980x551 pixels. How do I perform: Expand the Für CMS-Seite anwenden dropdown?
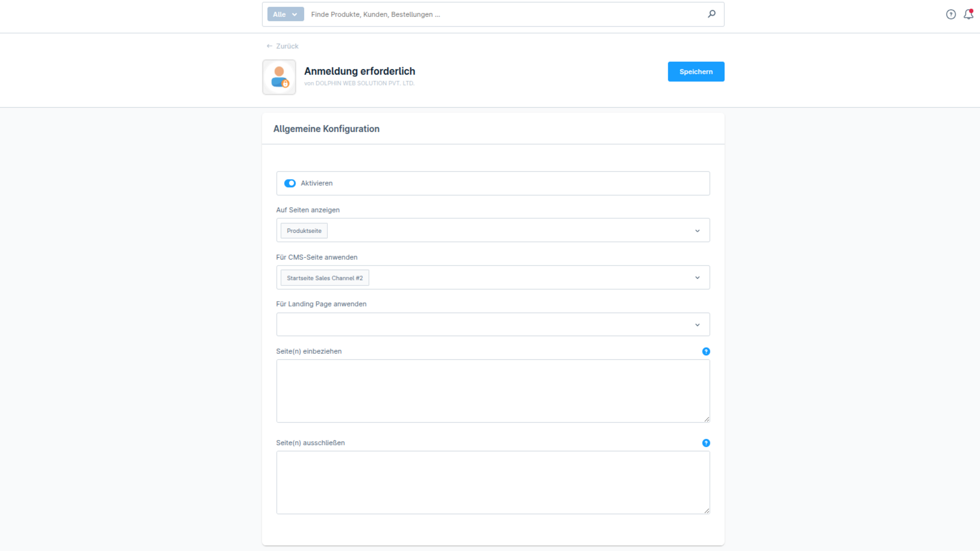click(x=697, y=278)
